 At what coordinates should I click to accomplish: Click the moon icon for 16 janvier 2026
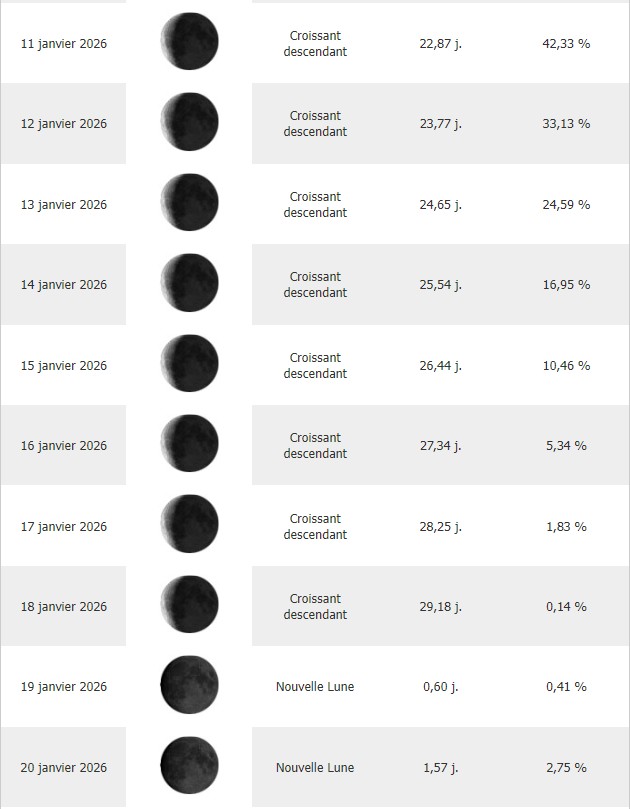point(189,444)
